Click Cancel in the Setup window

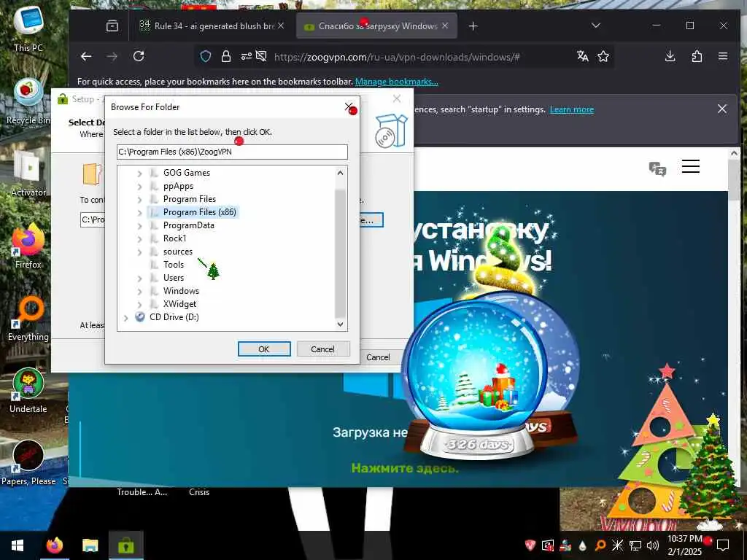[x=378, y=357]
